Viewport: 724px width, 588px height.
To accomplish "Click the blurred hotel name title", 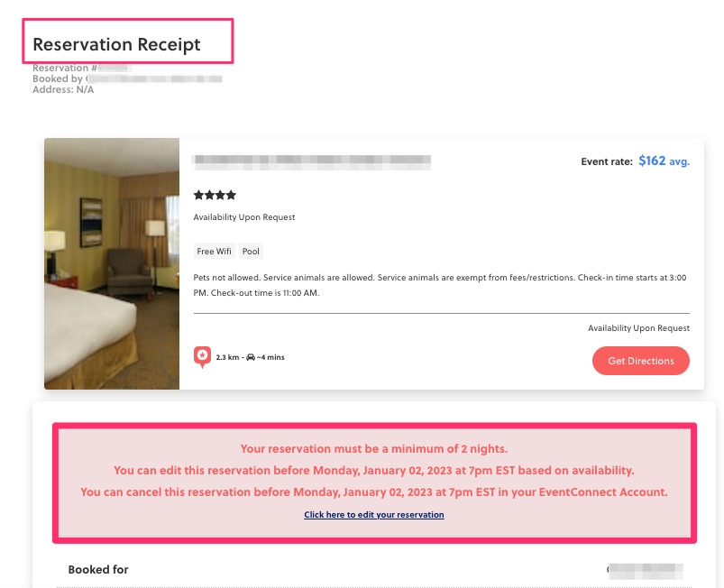I will [312, 162].
